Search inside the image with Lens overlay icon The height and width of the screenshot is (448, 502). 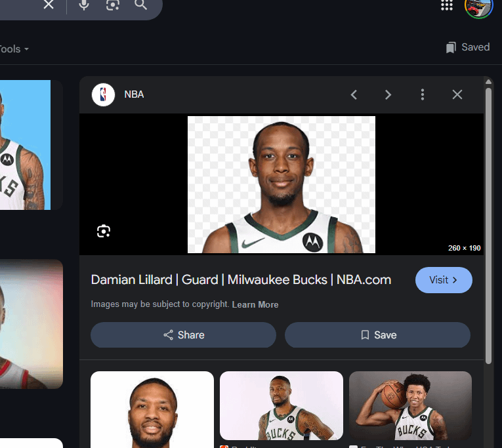tap(104, 231)
